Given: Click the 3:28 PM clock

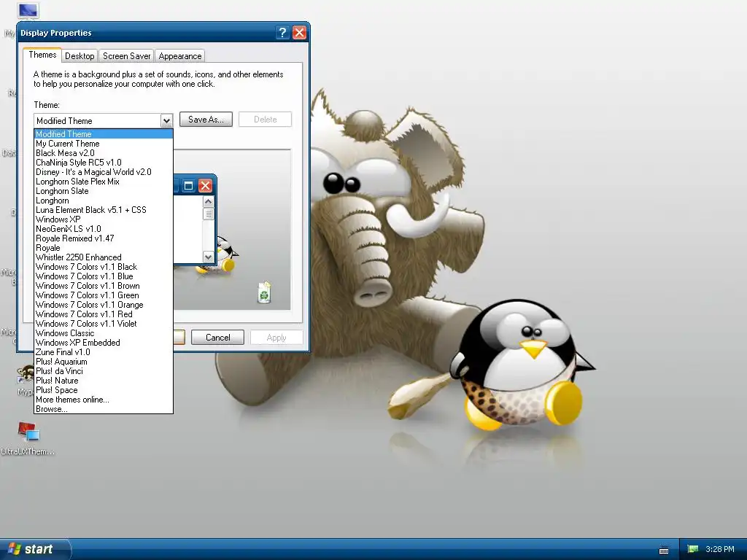Looking at the screenshot, I should pyautogui.click(x=720, y=549).
